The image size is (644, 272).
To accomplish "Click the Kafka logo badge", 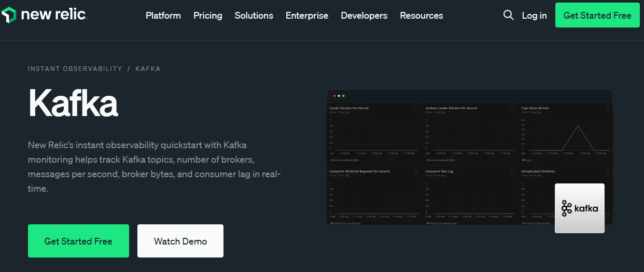I will click(580, 208).
